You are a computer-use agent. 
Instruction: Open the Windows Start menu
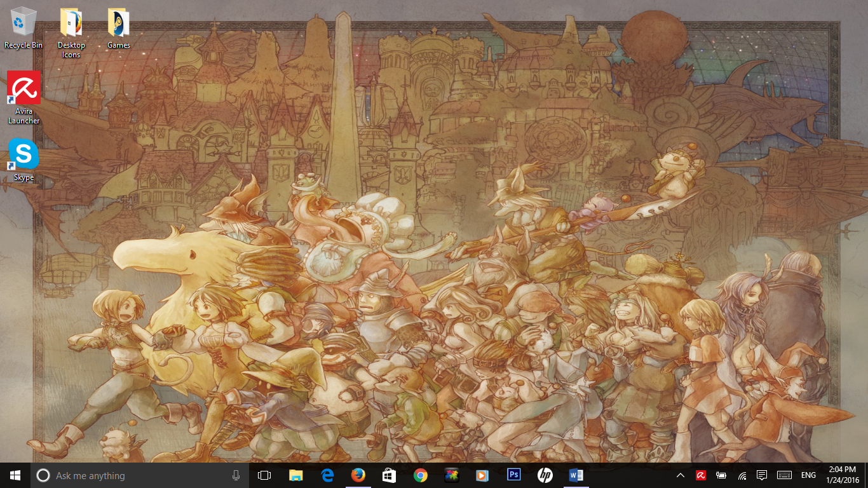tap(15, 475)
